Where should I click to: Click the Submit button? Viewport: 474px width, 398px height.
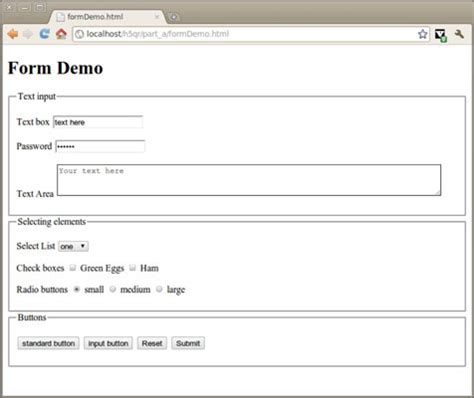(x=188, y=343)
